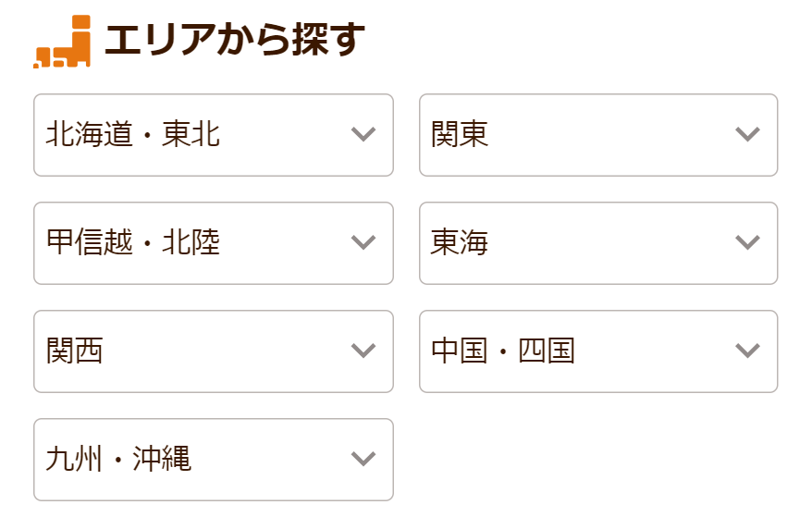Open the 関東 area dropdown
Image resolution: width=812 pixels, height=517 pixels.
[597, 135]
